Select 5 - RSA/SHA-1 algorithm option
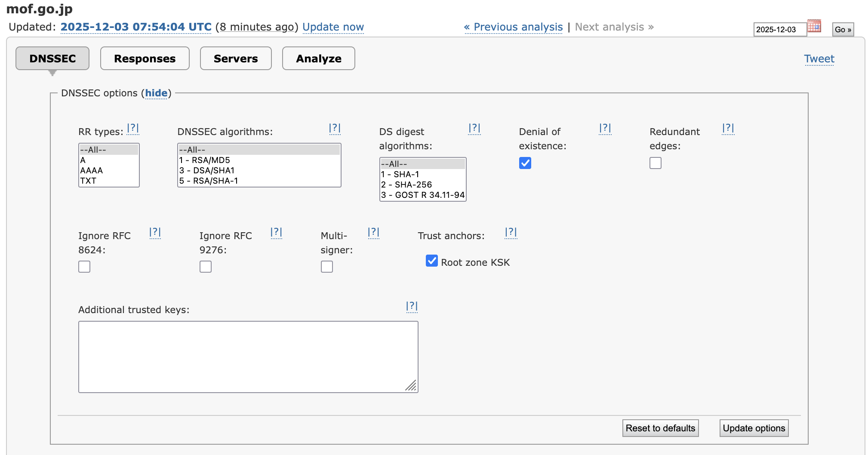The height and width of the screenshot is (455, 868). (259, 181)
